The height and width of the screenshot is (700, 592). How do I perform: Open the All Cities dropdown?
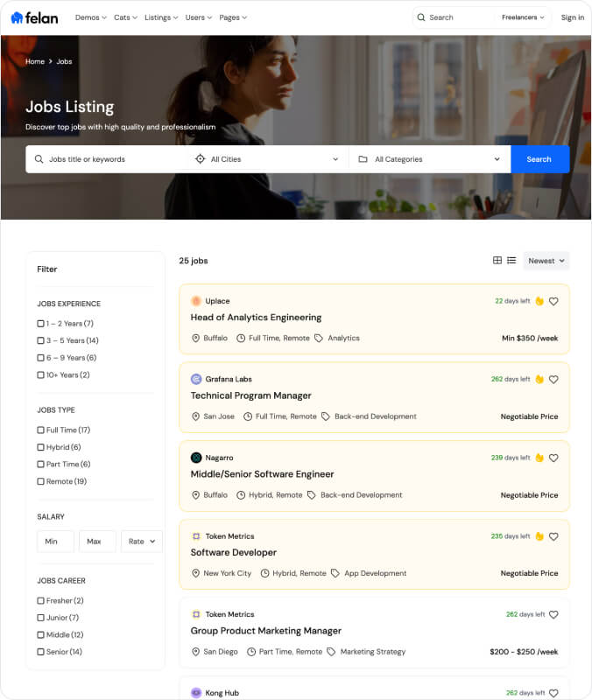(267, 159)
